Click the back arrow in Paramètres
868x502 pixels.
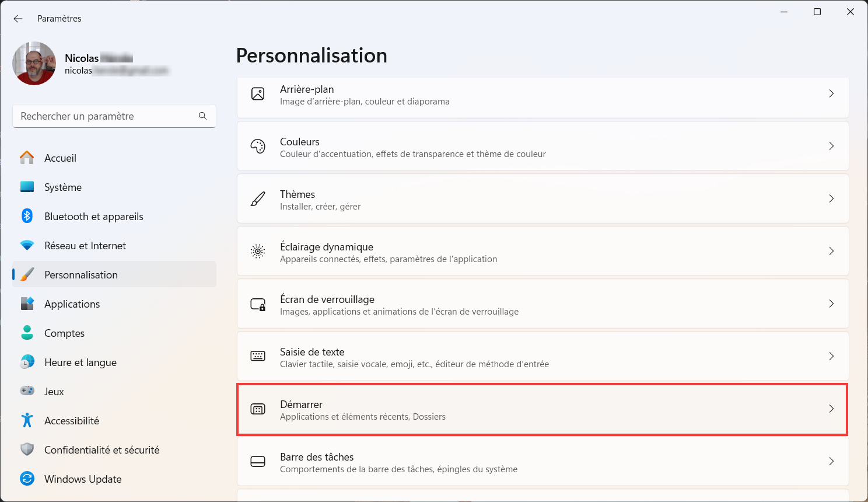(18, 19)
